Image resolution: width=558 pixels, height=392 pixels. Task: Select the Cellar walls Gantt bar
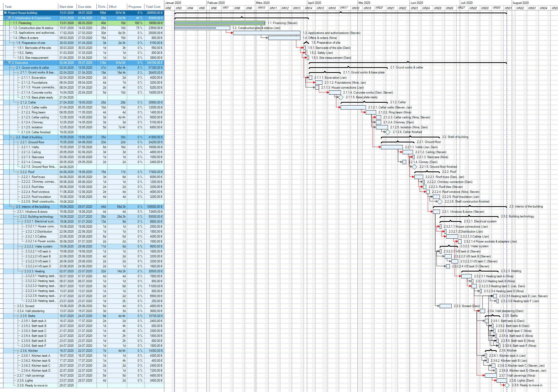353,107
